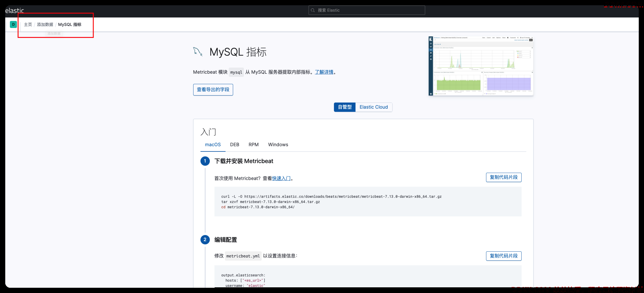Click the MySQL dolphin logo icon
The width and height of the screenshot is (644, 293).
(x=198, y=52)
